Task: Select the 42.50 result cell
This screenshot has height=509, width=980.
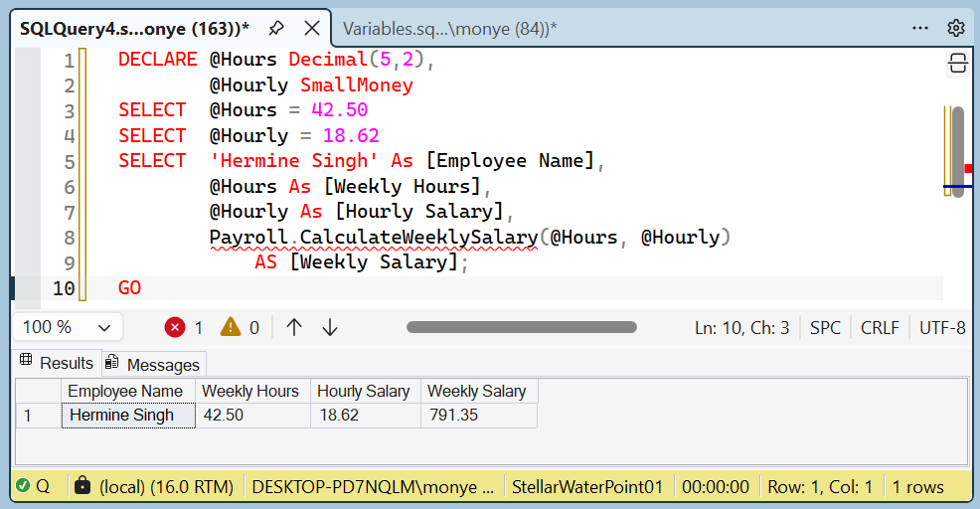Action: [253, 416]
